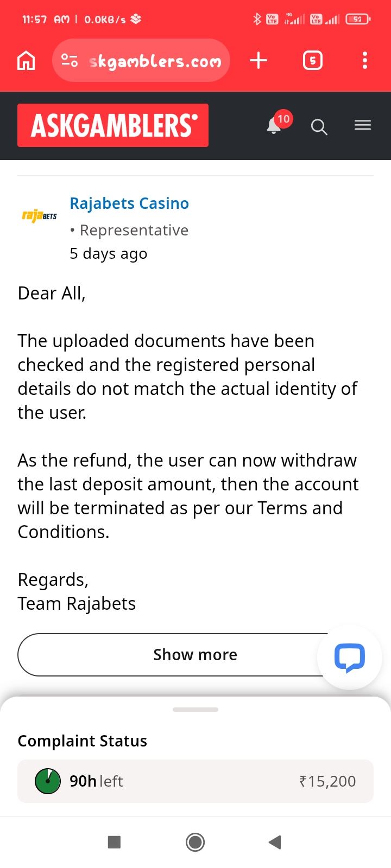Tap the Android home circle button
This screenshot has width=391, height=868.
coord(195,842)
